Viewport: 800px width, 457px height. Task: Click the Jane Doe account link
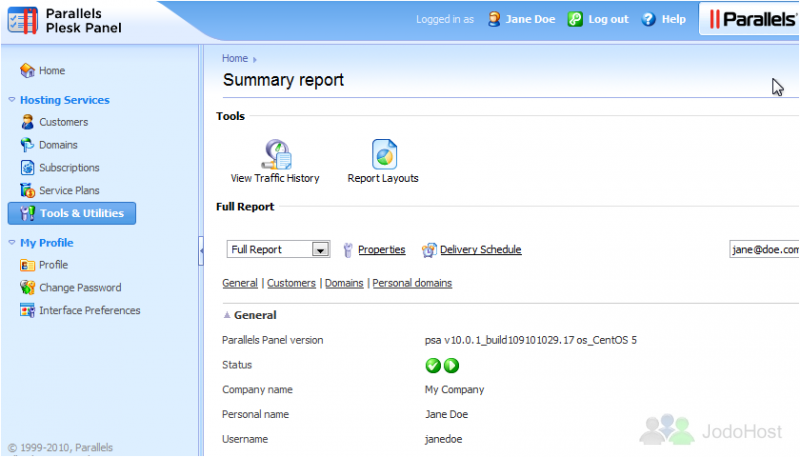click(x=530, y=19)
